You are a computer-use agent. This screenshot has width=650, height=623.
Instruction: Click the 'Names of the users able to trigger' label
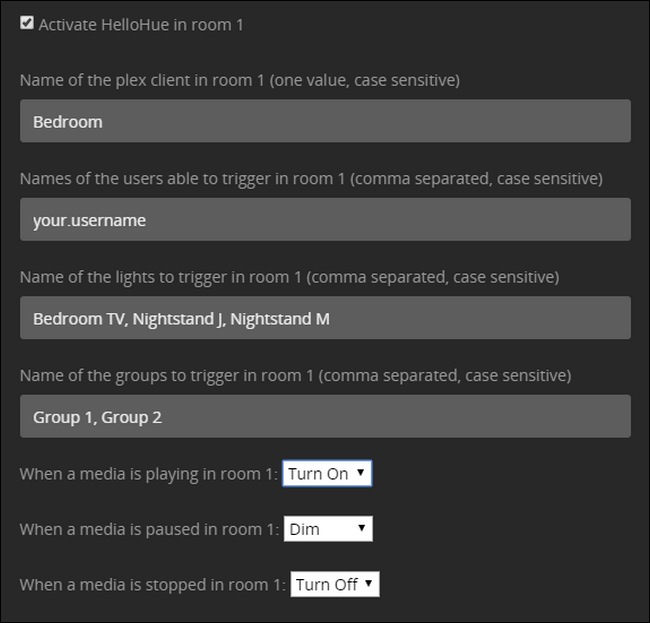pyautogui.click(x=310, y=177)
